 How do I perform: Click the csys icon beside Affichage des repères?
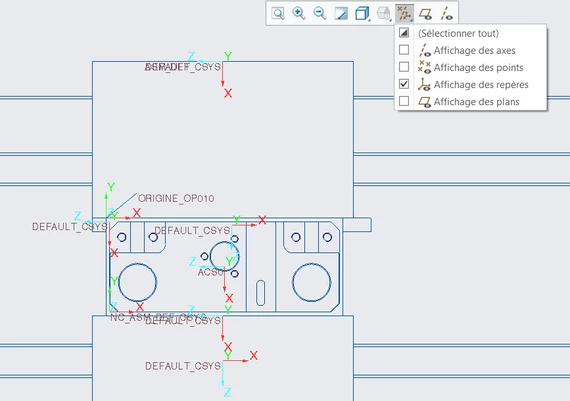(424, 84)
